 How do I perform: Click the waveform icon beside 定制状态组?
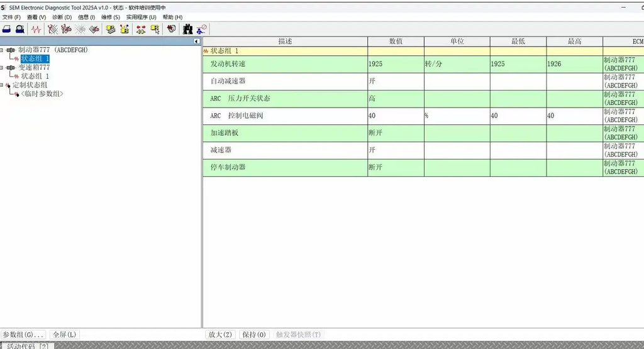tap(8, 85)
